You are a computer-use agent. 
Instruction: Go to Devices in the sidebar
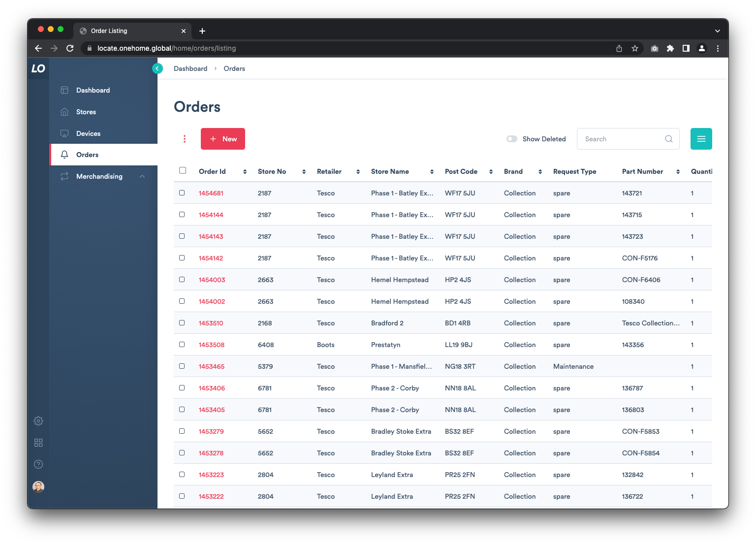88,133
